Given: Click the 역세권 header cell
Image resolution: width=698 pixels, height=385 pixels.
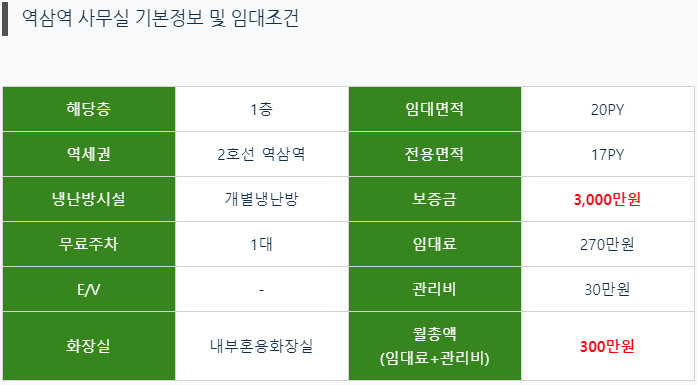Looking at the screenshot, I should click(89, 154).
